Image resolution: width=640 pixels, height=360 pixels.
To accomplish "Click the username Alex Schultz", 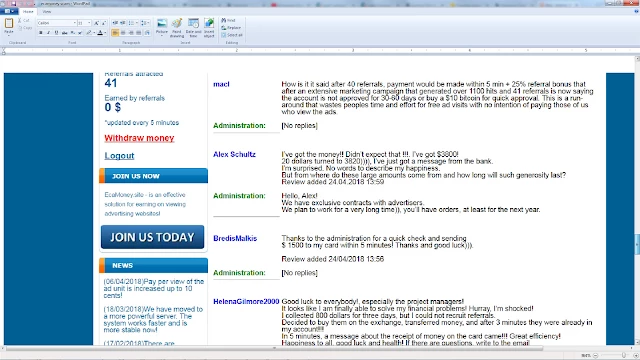I will point(234,154).
